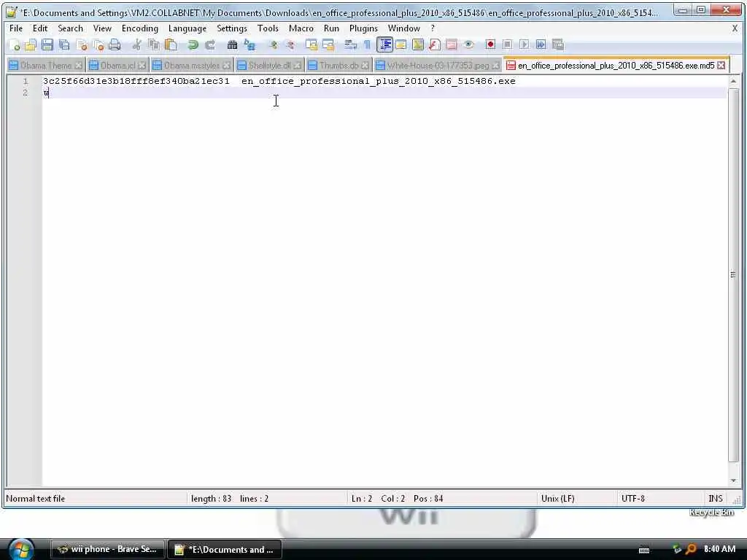Open Find with the binoculars icon
This screenshot has width=747, height=560.
point(232,44)
